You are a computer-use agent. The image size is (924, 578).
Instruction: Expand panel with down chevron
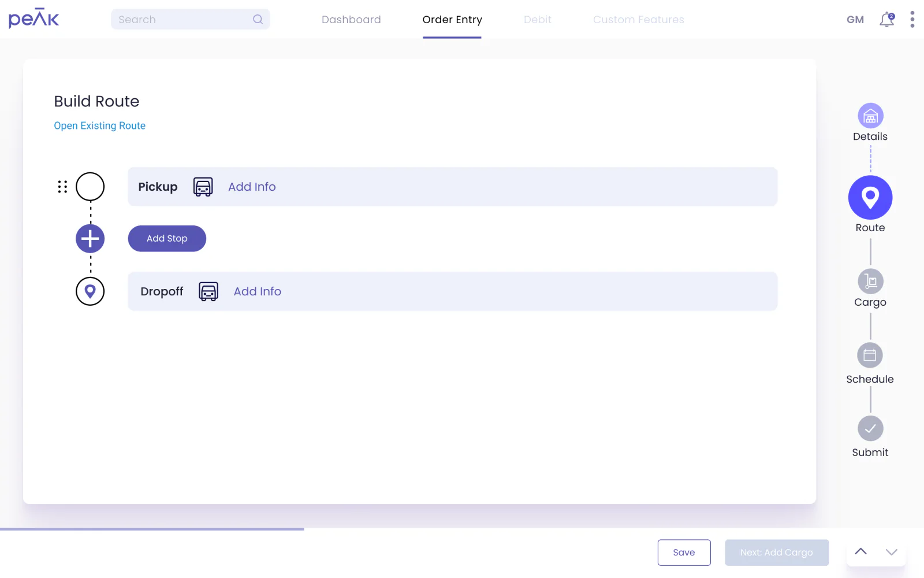point(892,552)
